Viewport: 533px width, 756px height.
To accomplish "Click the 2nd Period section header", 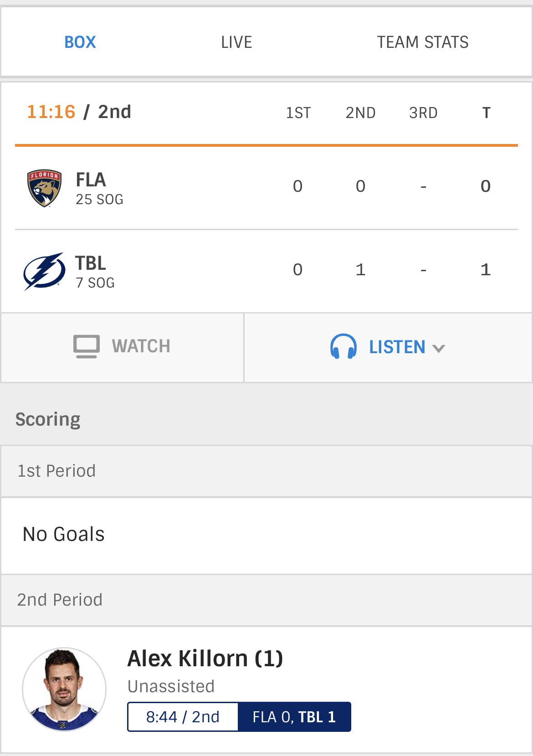I will coord(266,600).
